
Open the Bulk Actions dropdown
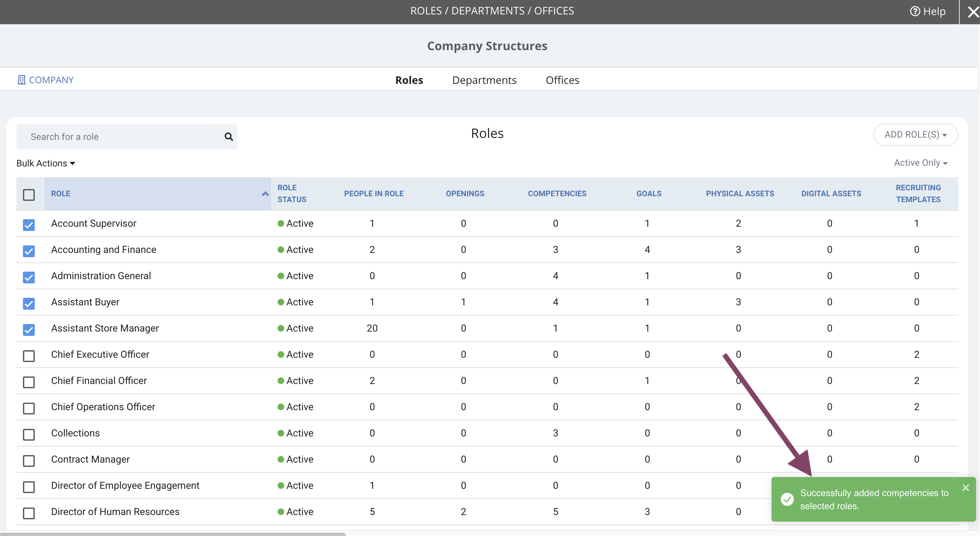(x=46, y=163)
